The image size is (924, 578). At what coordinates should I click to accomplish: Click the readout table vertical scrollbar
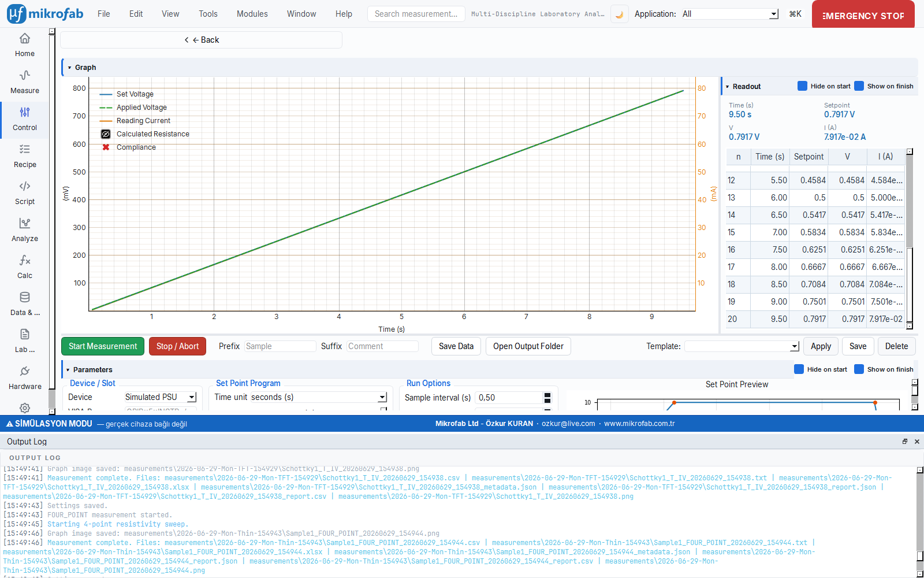point(910,239)
